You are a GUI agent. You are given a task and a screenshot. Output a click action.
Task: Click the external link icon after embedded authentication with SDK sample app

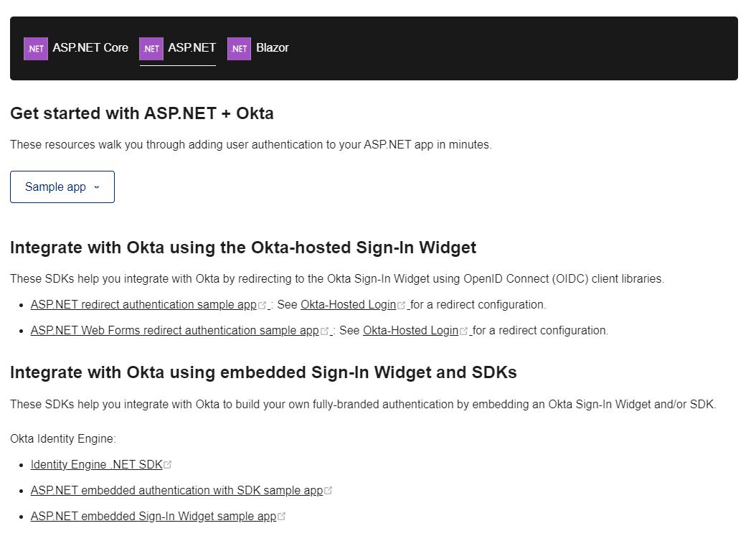click(x=329, y=489)
